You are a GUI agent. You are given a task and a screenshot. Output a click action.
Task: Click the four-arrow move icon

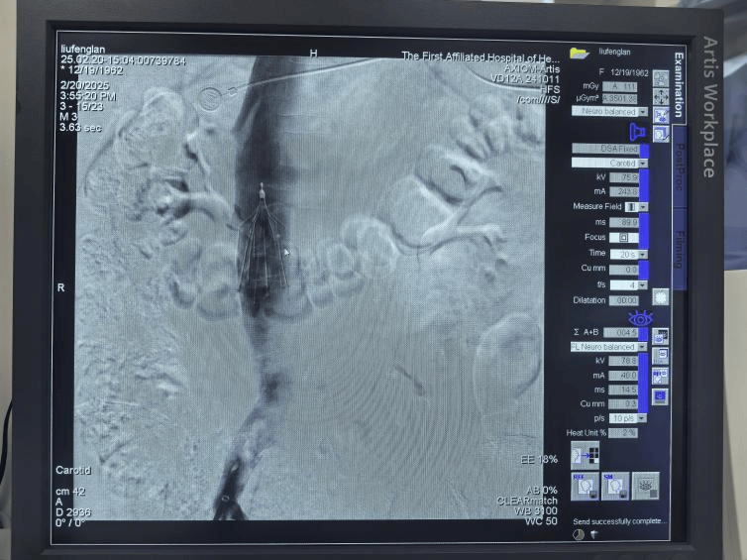pos(660,96)
